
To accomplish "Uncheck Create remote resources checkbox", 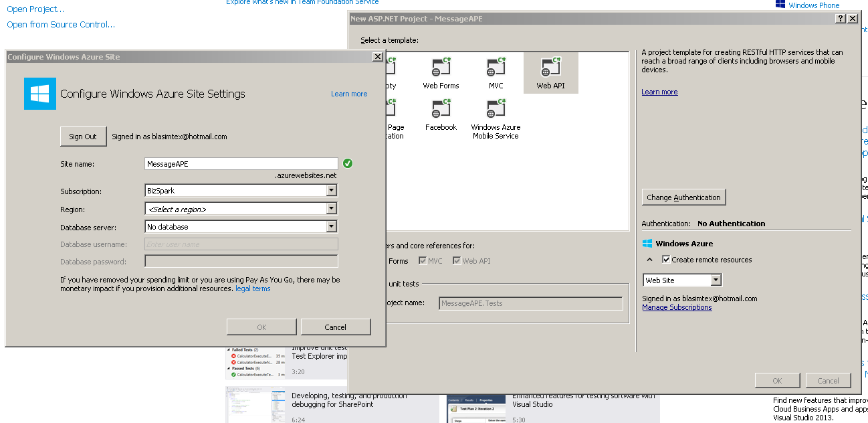I will [x=666, y=260].
